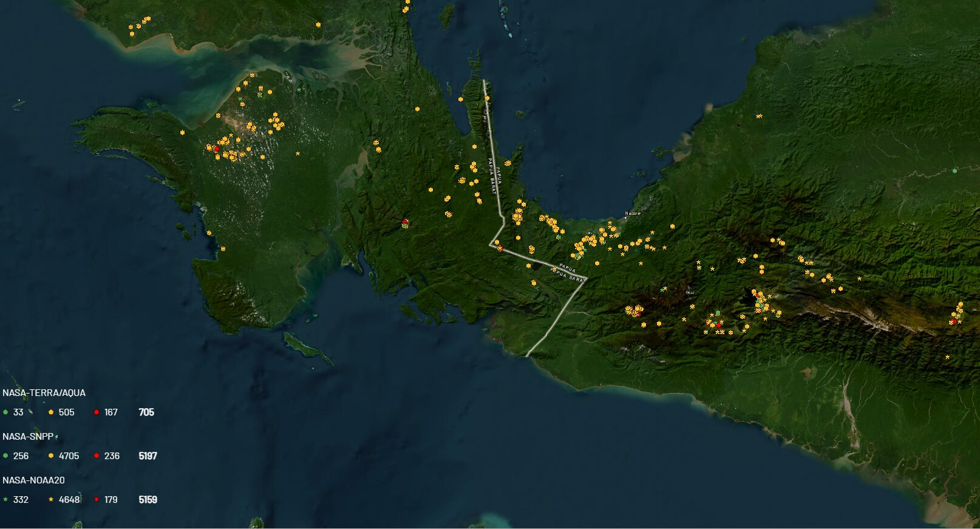Select the bold 5197 total count
This screenshot has height=529, width=980.
tap(148, 456)
